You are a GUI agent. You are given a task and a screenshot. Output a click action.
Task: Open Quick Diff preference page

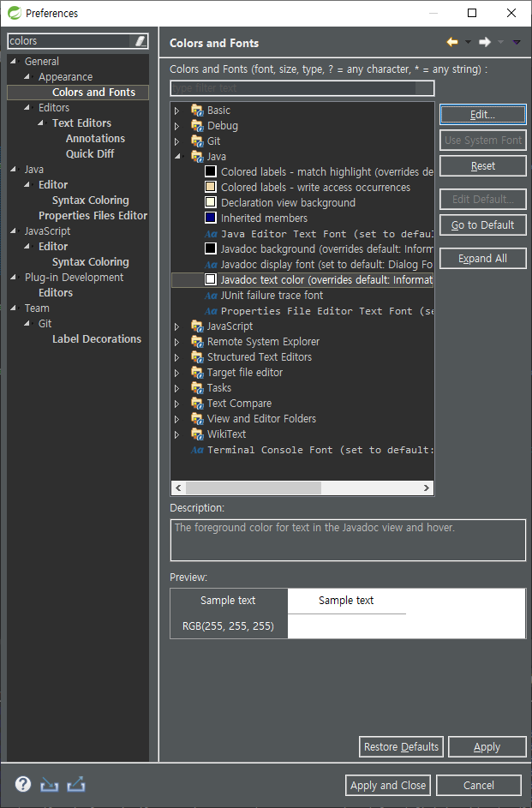(90, 153)
